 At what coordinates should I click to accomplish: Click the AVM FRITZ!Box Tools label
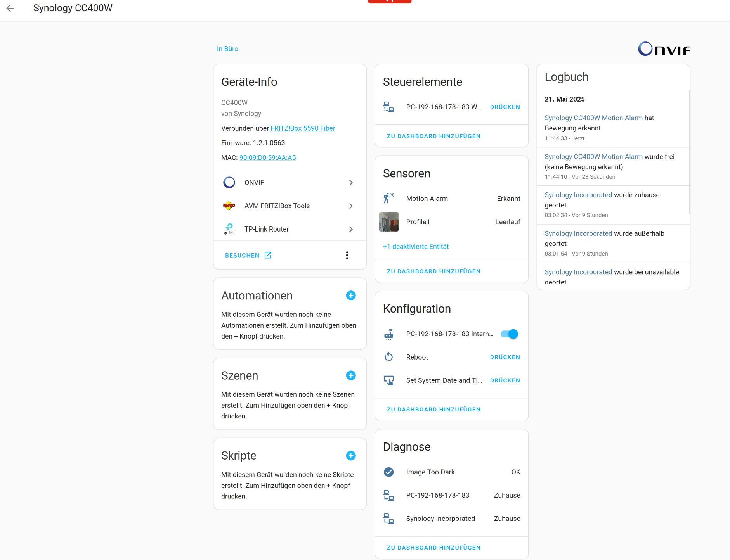click(277, 206)
